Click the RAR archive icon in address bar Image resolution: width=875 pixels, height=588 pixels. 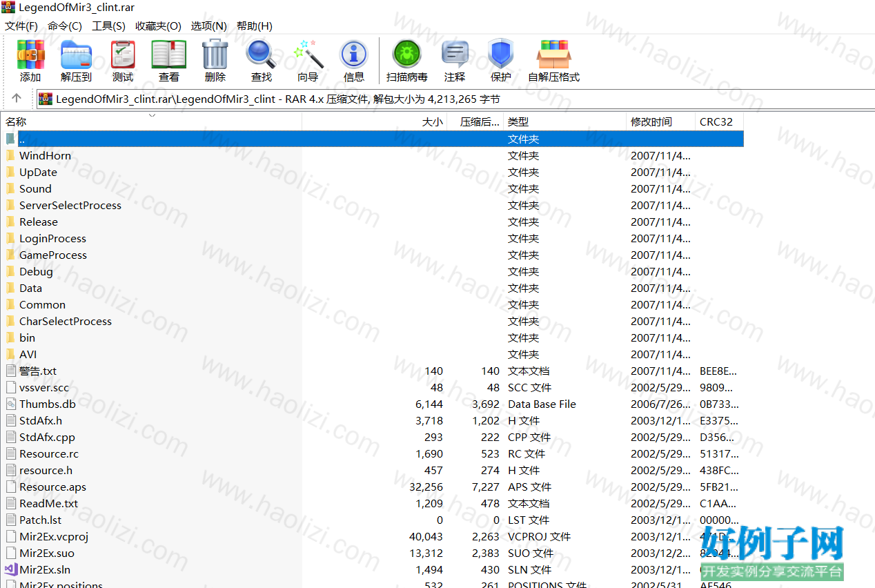46,99
